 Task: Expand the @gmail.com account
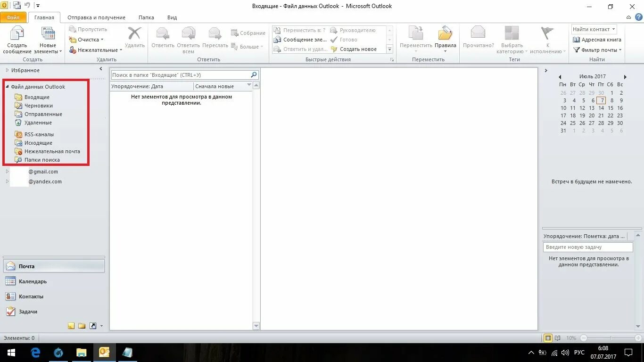7,172
